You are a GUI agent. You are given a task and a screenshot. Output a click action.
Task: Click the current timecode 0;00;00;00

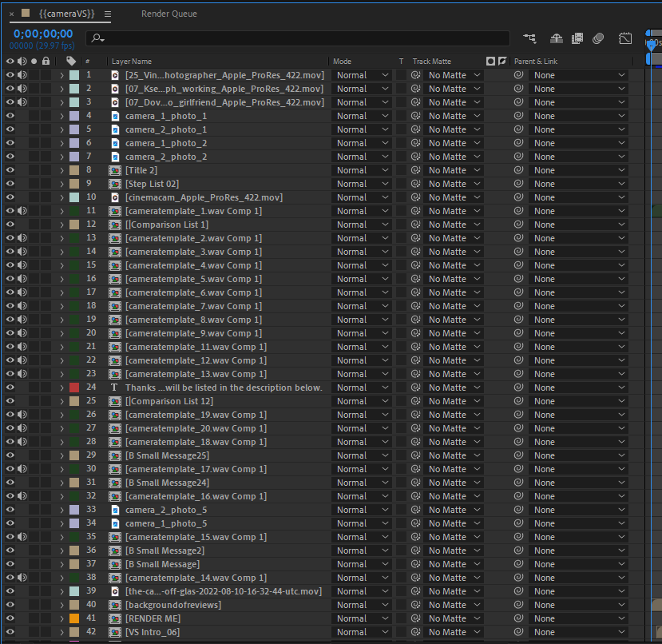coord(43,34)
